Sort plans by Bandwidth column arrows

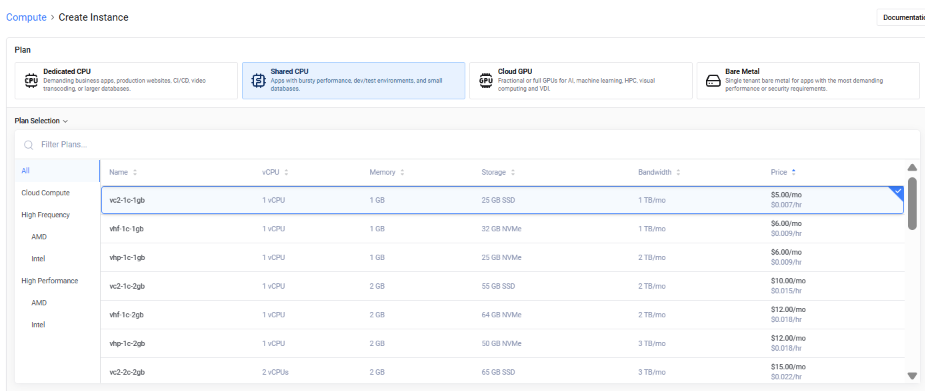[x=678, y=172]
